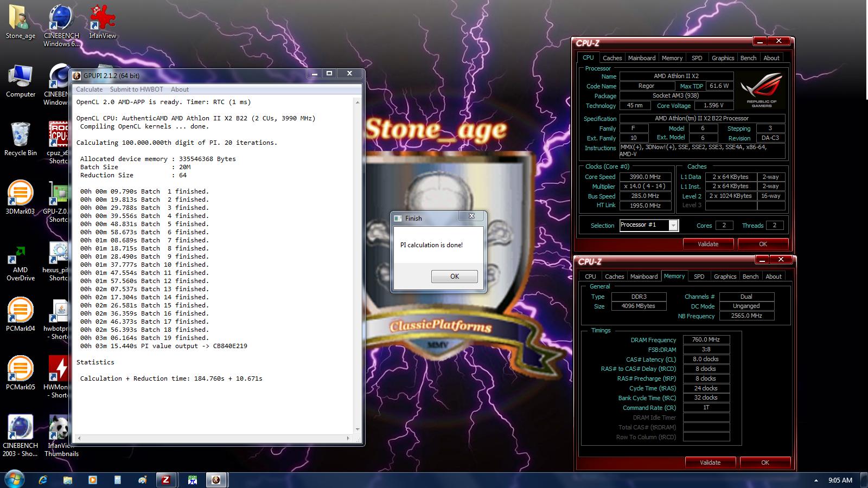Screen dimensions: 868x488
Task: Select the PCMark05 desktop icon
Action: point(21,374)
